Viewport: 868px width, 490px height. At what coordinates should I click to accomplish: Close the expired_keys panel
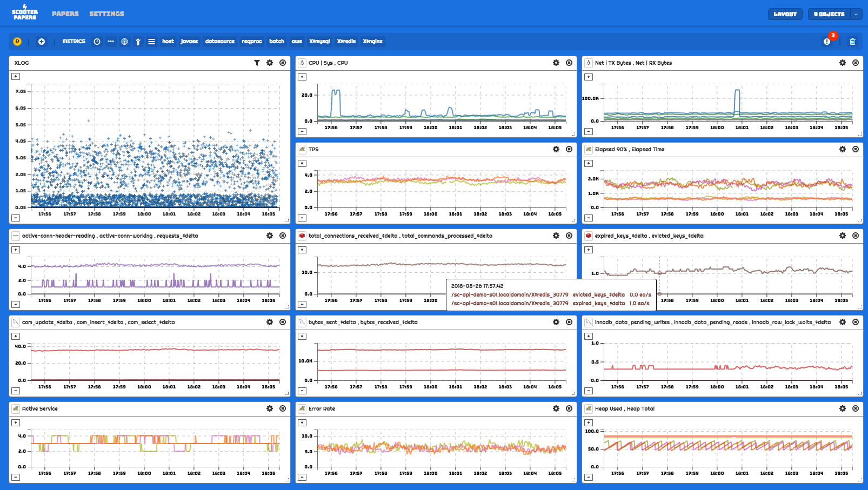tap(856, 236)
